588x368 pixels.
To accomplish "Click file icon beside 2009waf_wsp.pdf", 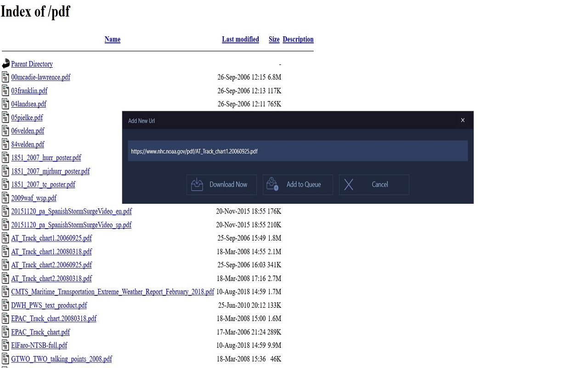I will click(x=6, y=198).
